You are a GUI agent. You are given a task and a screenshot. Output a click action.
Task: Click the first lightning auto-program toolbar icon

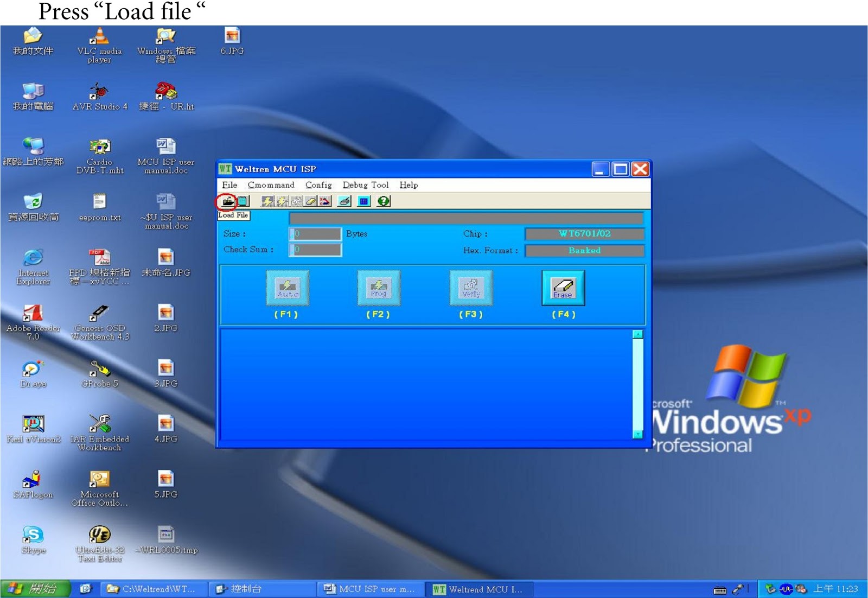[267, 201]
